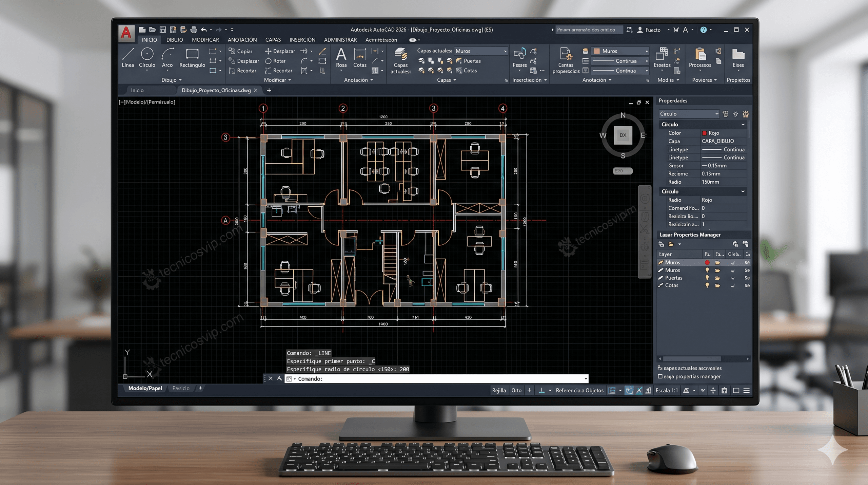Expand the Dibujo panel arrow
The height and width of the screenshot is (485, 868).
(180, 80)
